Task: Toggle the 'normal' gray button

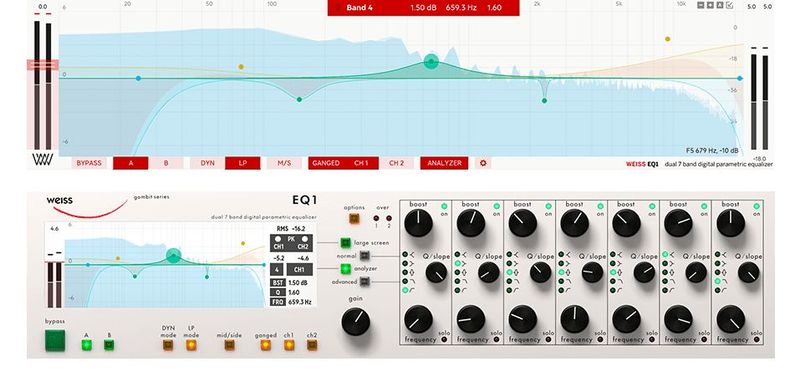Action: click(x=364, y=256)
